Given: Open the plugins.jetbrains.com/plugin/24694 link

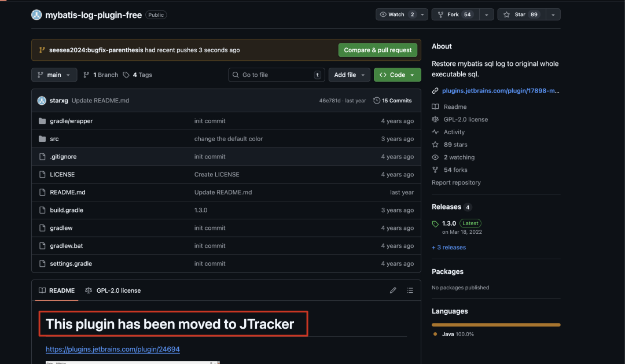Looking at the screenshot, I should pos(112,350).
